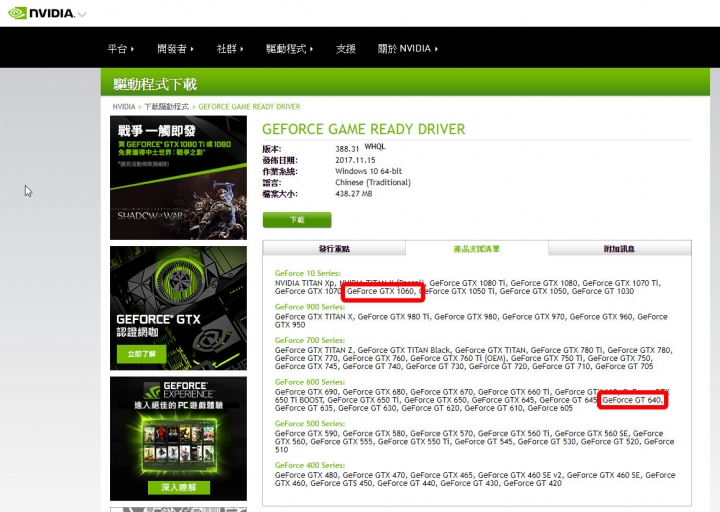The height and width of the screenshot is (512, 720).
Task: Click the Chinese (Traditional) language value
Action: pos(373,182)
